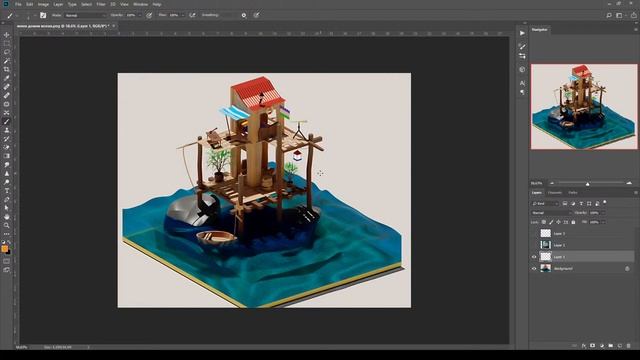Viewport: 640px width, 360px height.
Task: Open the Window menu
Action: point(141,4)
